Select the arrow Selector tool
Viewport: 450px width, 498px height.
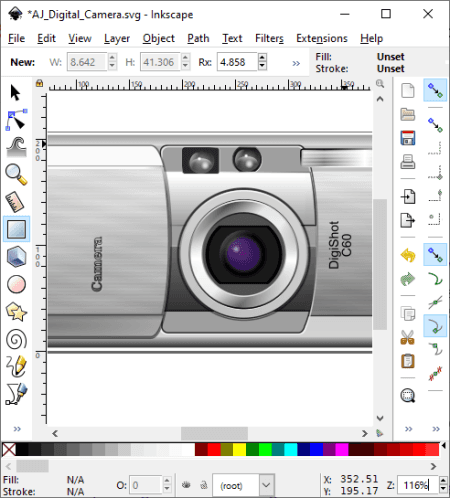tap(16, 92)
